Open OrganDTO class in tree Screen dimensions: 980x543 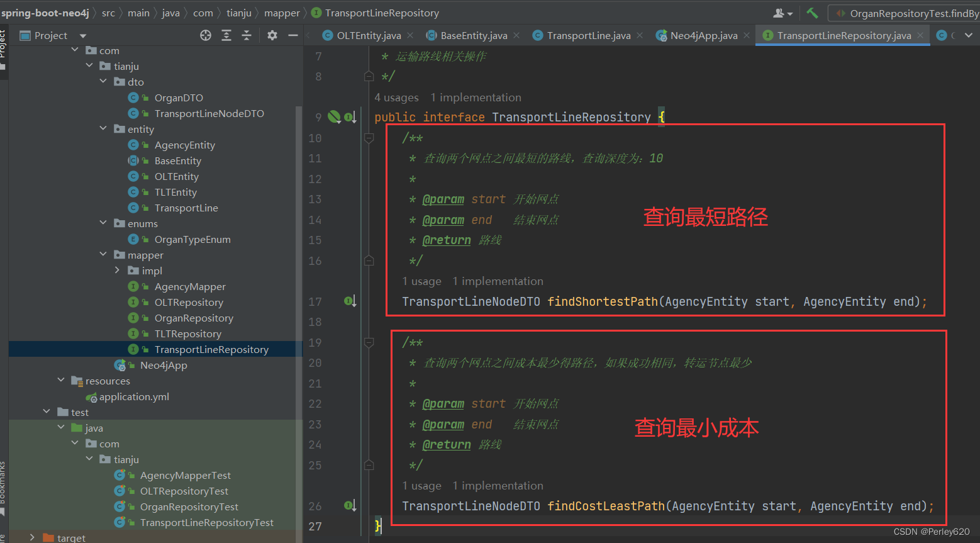pos(179,98)
